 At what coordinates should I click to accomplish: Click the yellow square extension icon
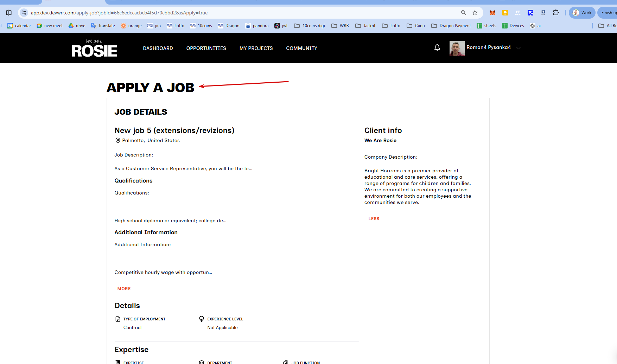point(505,13)
